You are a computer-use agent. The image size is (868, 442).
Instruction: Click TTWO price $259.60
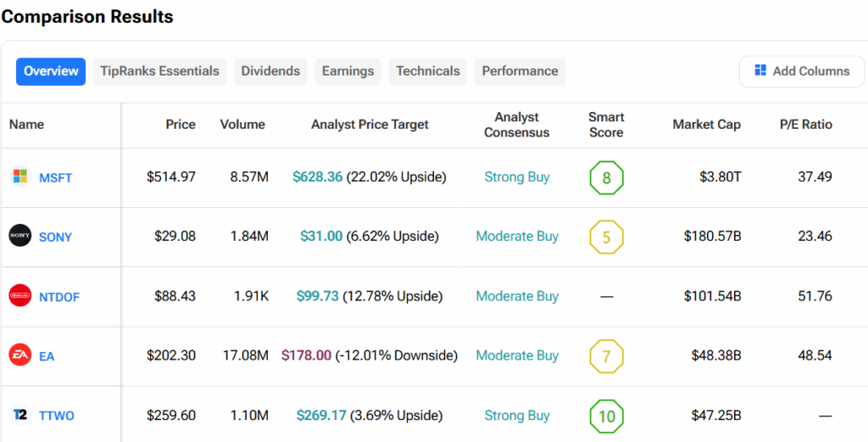coord(171,415)
